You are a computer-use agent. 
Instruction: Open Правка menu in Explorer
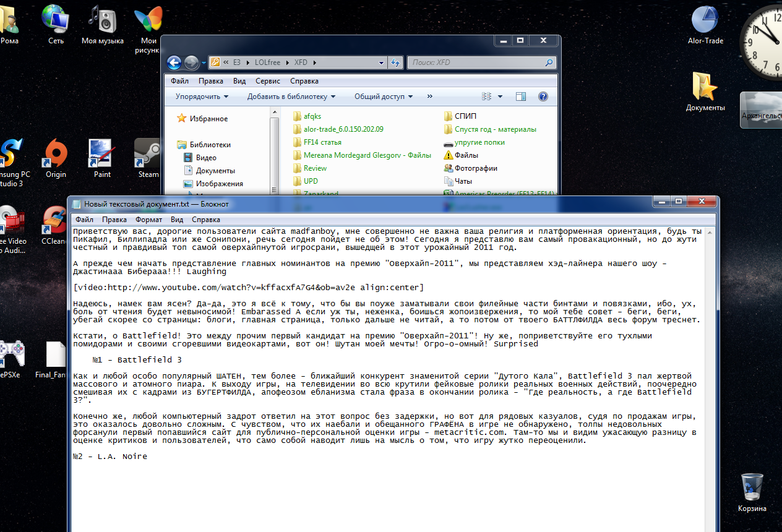tap(211, 81)
